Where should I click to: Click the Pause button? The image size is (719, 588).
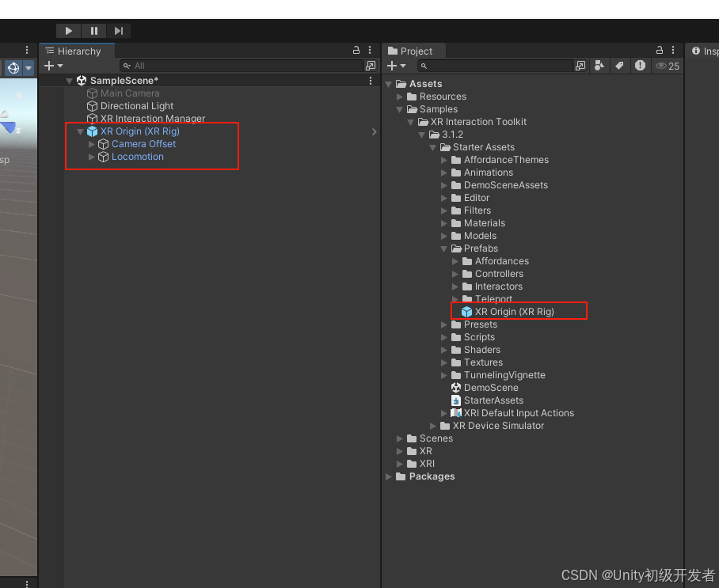[94, 31]
